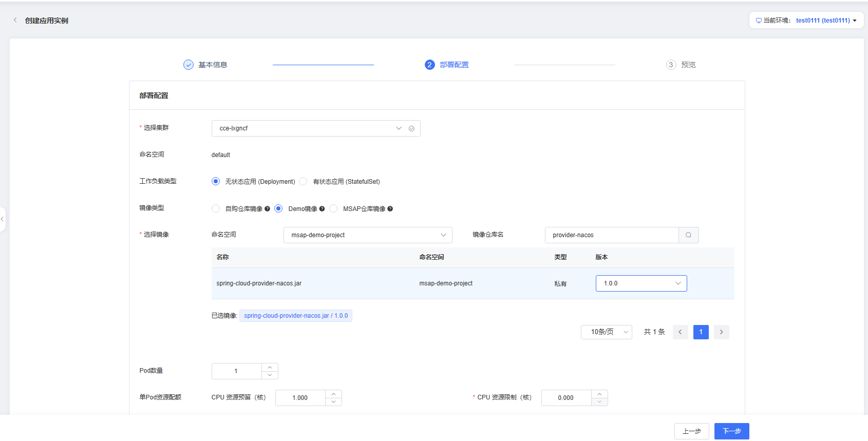Decrease CPU 资源预留 with the down arrow
This screenshot has height=441, width=868.
[x=333, y=402]
